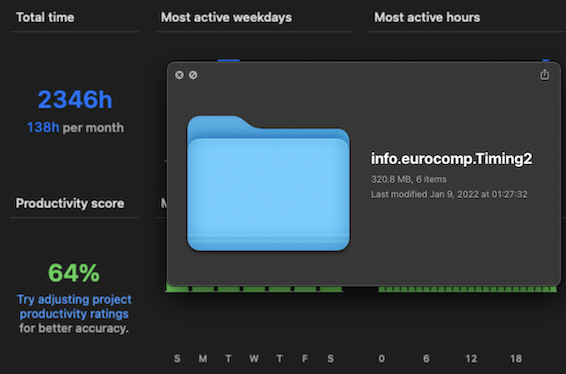Screen dimensions: 566x374
Task: Click the Total time section header
Action: click(45, 17)
